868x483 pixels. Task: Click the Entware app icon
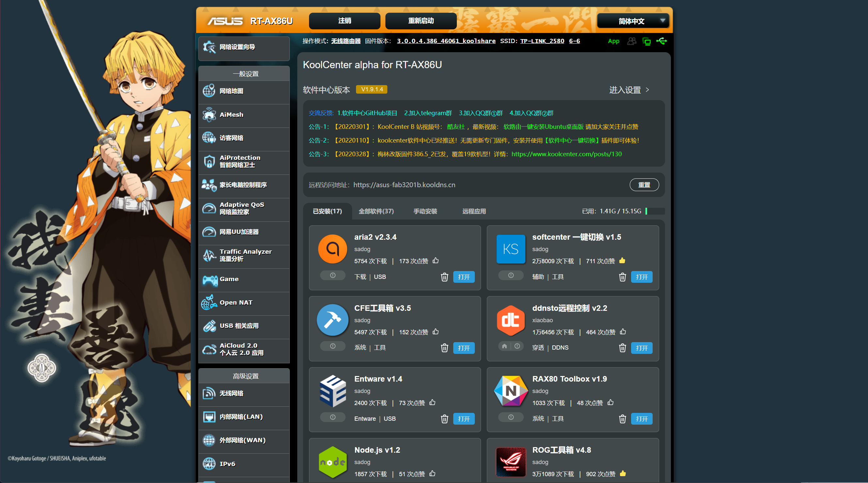pyautogui.click(x=333, y=391)
